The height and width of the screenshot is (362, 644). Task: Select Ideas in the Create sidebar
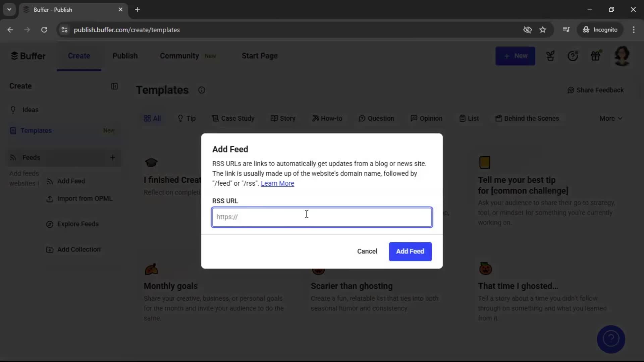point(30,110)
